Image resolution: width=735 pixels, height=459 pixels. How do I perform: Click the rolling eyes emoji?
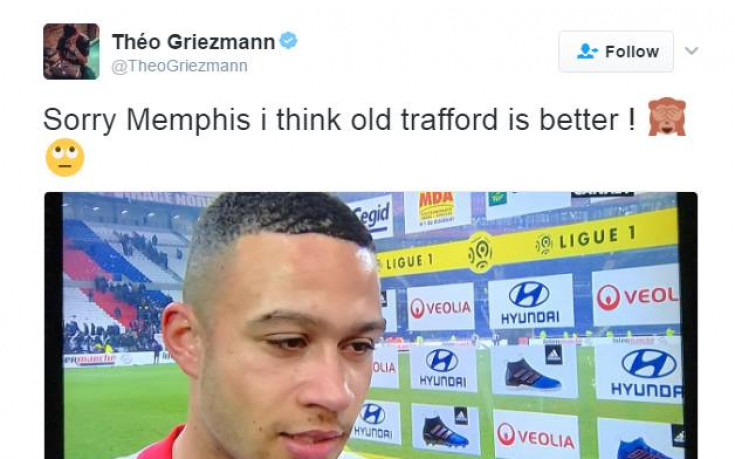tap(65, 157)
